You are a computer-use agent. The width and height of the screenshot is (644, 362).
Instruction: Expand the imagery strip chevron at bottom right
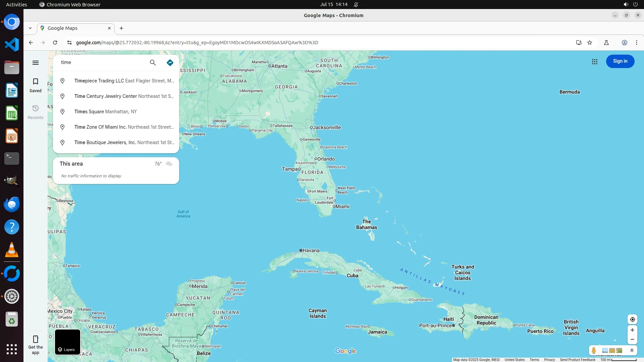[632, 351]
